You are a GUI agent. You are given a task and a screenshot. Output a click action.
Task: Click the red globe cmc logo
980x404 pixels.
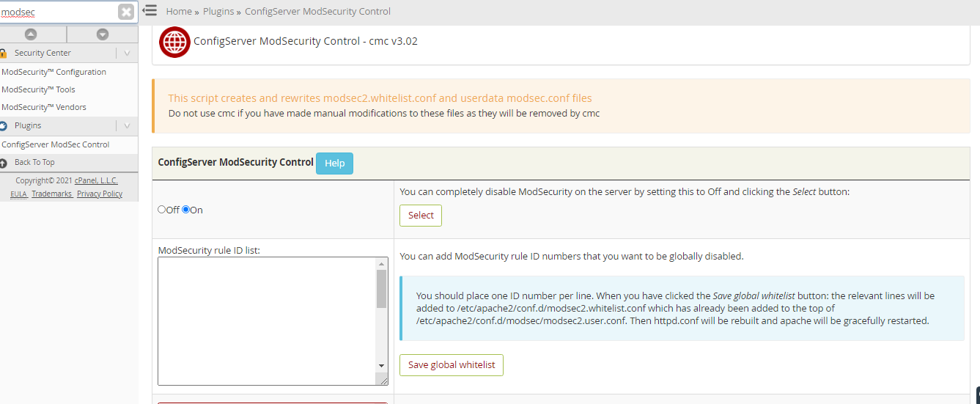pyautogui.click(x=174, y=42)
